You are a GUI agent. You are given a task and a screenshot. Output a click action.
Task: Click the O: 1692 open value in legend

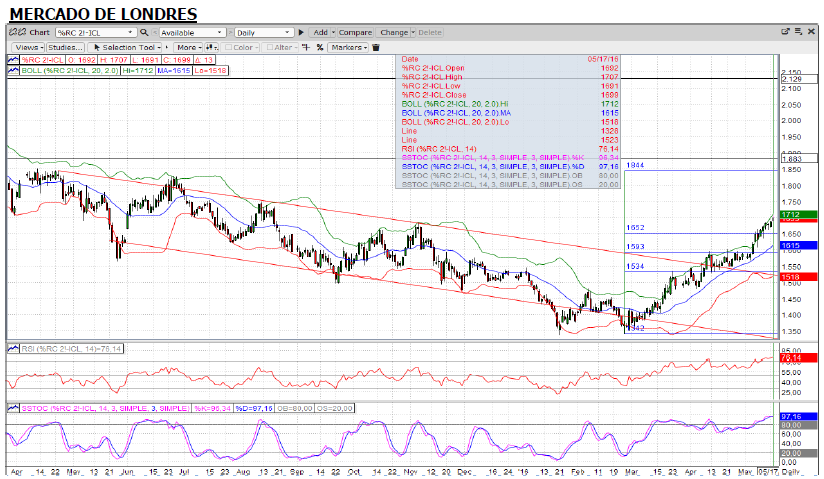[80, 60]
